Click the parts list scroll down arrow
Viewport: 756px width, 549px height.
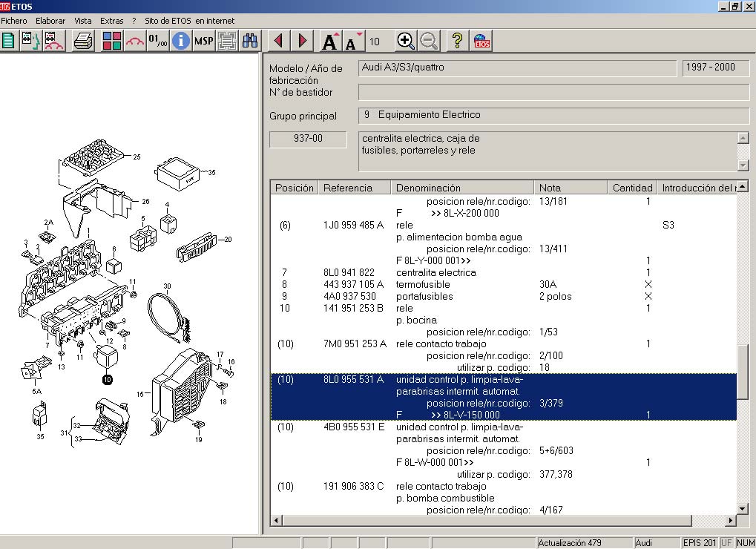coord(743,509)
